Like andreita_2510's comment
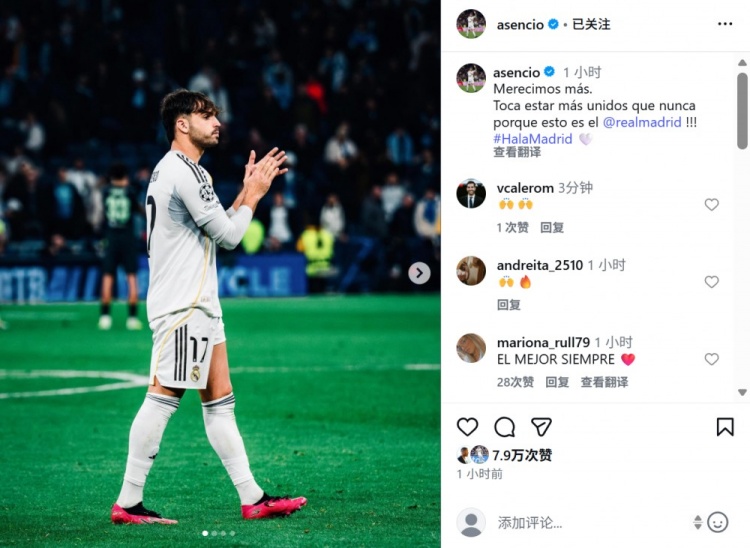Screen dimensions: 750x548 [x=712, y=282]
